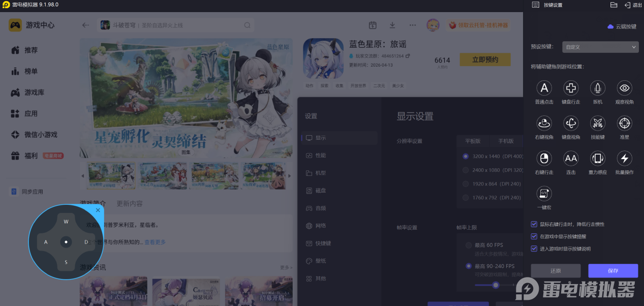Select 最高 60 FPS radio

pyautogui.click(x=469, y=245)
